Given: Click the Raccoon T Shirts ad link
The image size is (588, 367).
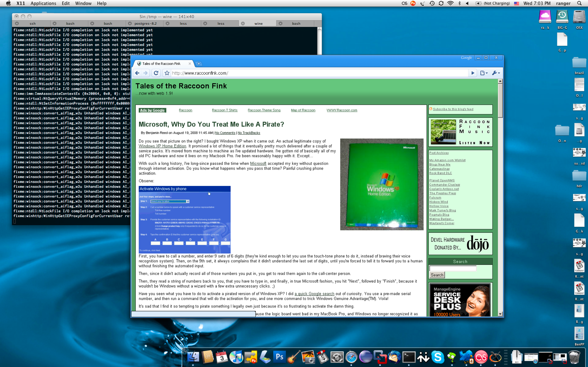Looking at the screenshot, I should [225, 110].
